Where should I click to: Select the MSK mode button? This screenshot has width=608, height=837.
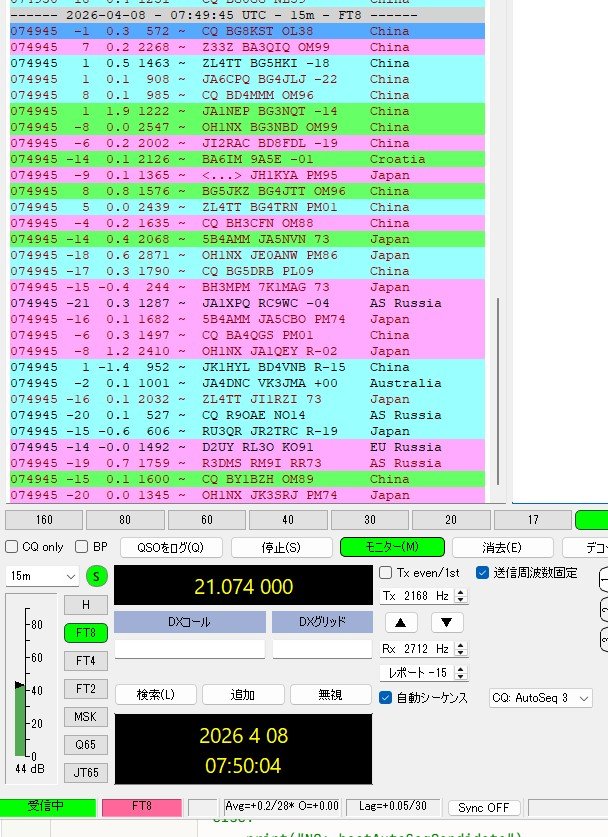86,716
